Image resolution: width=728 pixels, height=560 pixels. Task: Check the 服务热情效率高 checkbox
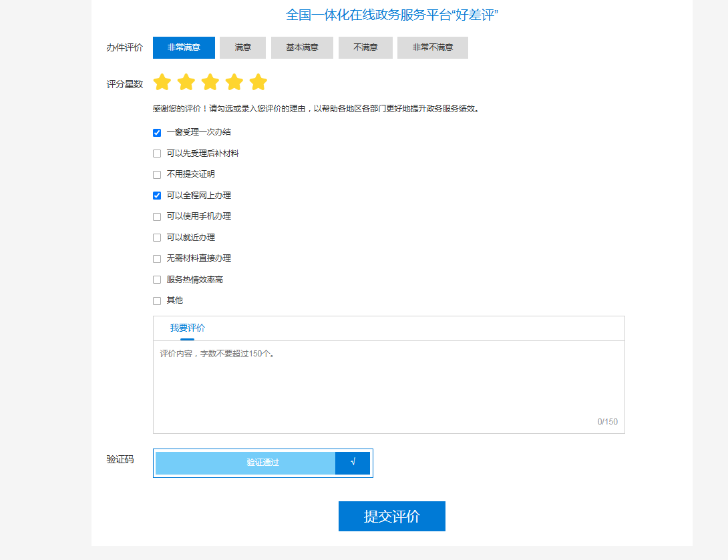click(x=157, y=279)
